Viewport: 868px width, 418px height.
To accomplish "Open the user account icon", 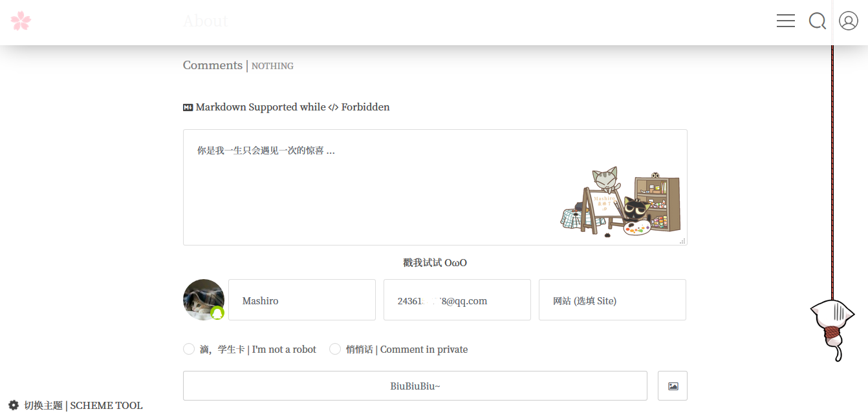I will tap(848, 21).
